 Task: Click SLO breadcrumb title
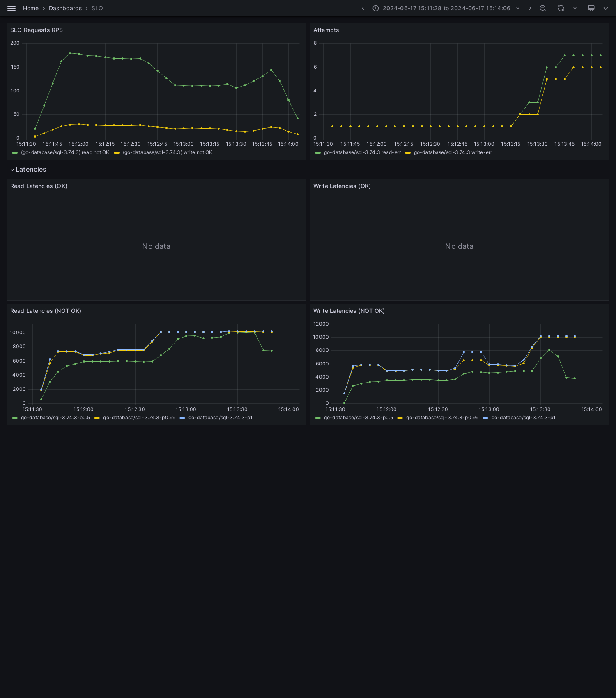(x=97, y=8)
